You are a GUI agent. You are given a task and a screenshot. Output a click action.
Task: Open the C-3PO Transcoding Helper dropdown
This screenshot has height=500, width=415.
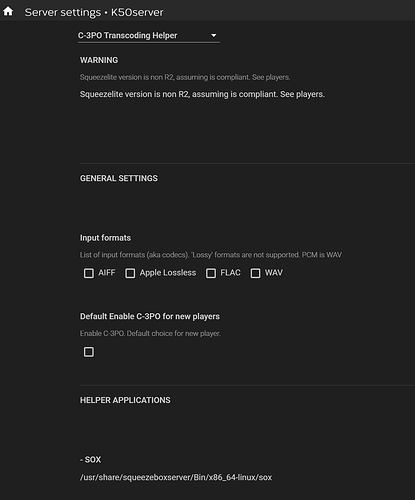(x=149, y=35)
